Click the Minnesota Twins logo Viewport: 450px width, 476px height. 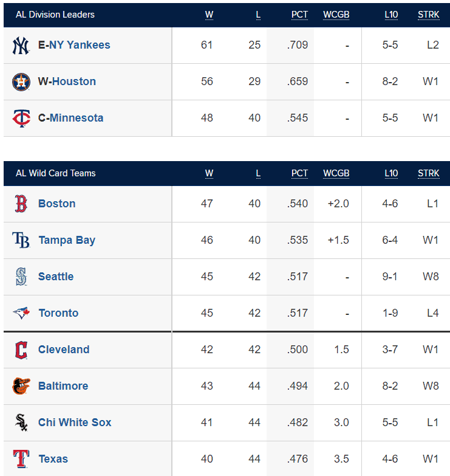21,119
